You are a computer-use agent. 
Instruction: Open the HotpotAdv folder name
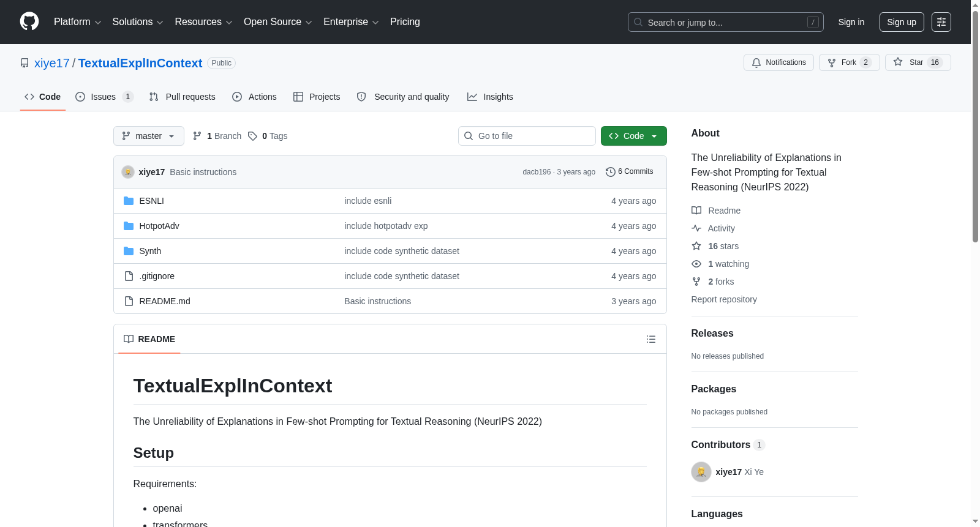159,226
